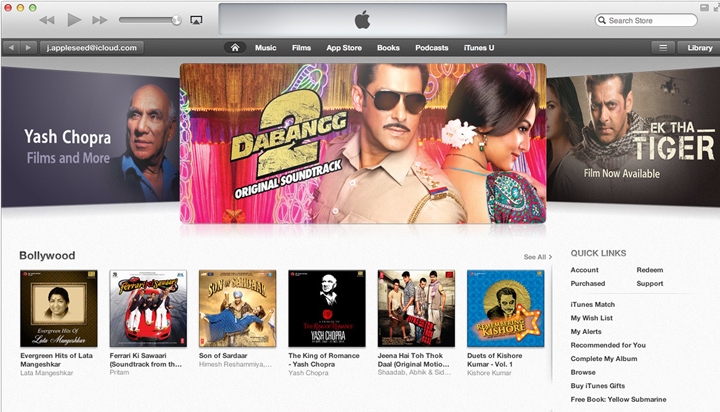Image resolution: width=720 pixels, height=412 pixels.
Task: Click the artist name Pritam
Action: (119, 372)
